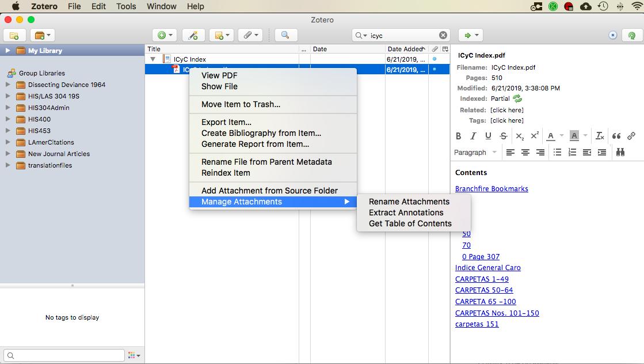
Task: Open the Tools menu in menu bar
Action: (125, 6)
